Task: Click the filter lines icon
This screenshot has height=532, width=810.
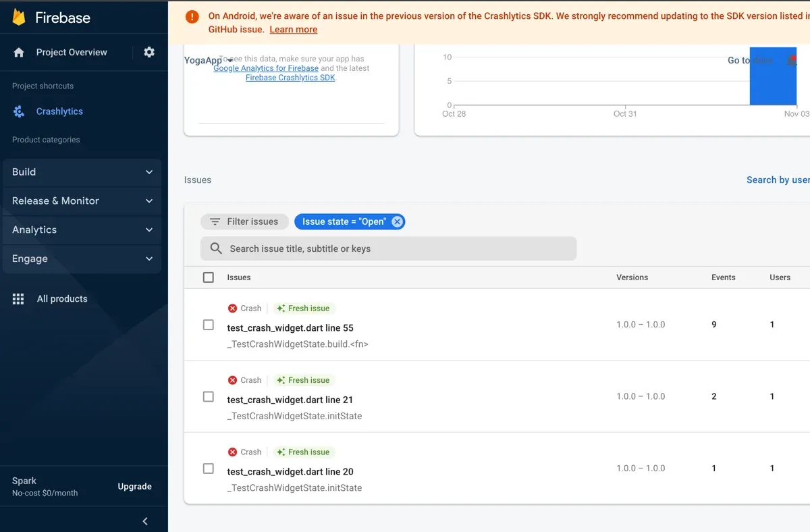Action: (x=215, y=221)
